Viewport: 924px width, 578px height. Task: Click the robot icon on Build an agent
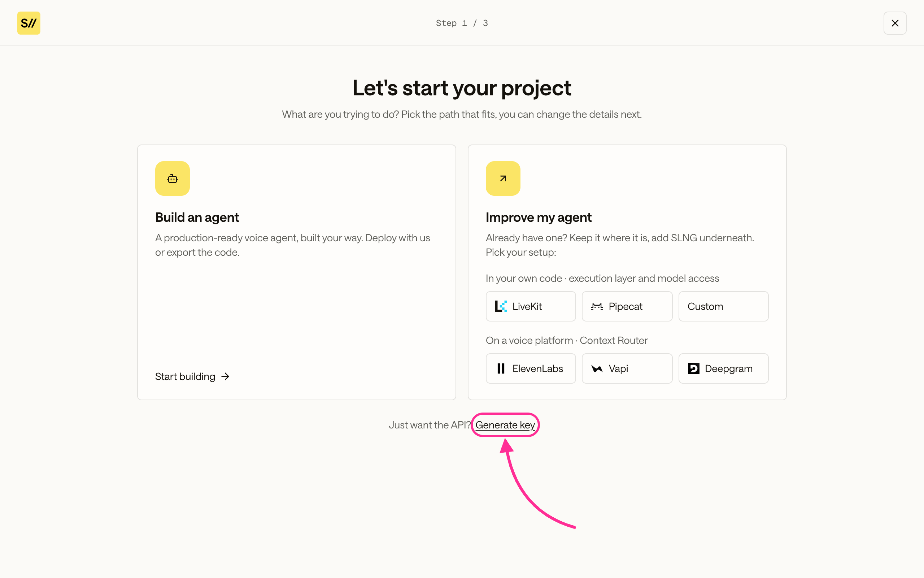tap(172, 178)
